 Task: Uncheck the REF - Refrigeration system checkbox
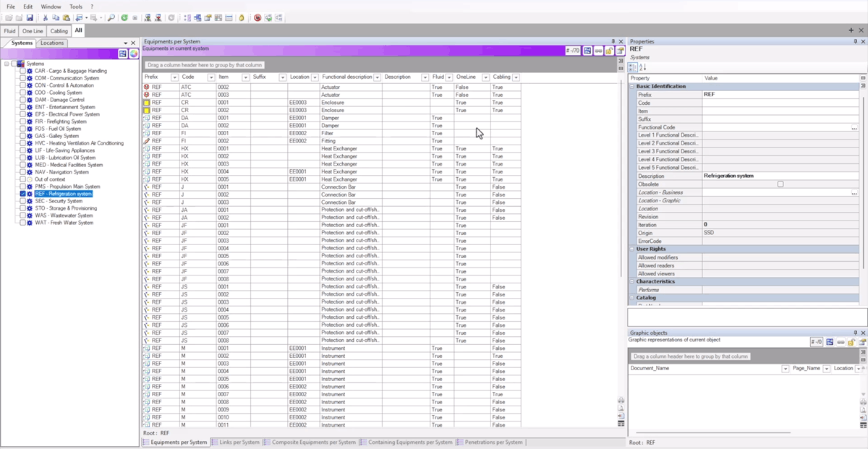pyautogui.click(x=22, y=194)
